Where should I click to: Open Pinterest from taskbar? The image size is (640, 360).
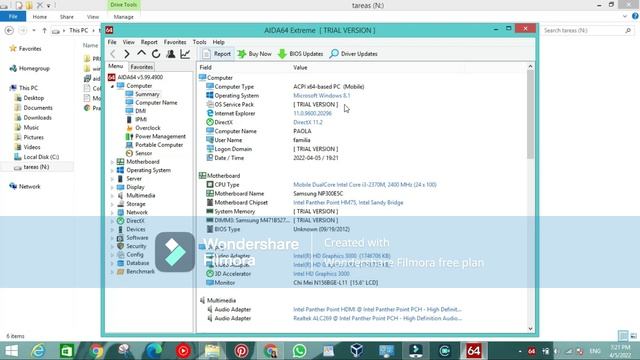pos(241,351)
